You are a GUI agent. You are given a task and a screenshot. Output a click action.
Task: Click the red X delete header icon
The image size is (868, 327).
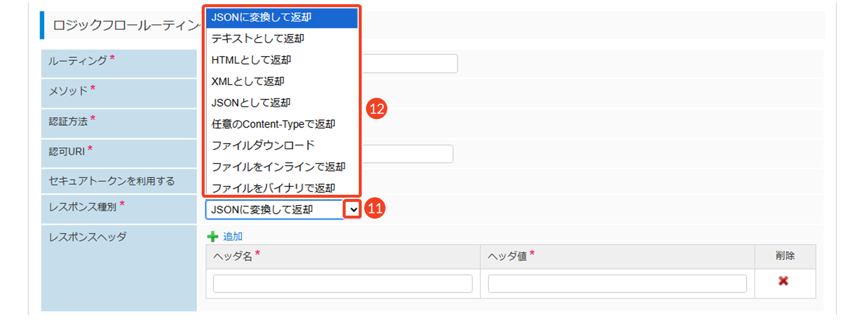pos(783,281)
